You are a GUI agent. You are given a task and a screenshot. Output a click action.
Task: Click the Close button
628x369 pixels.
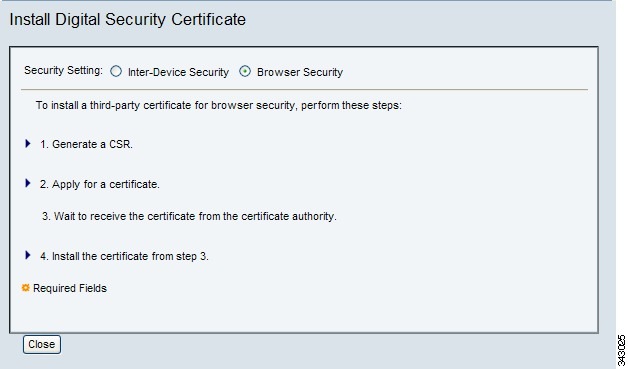point(42,345)
